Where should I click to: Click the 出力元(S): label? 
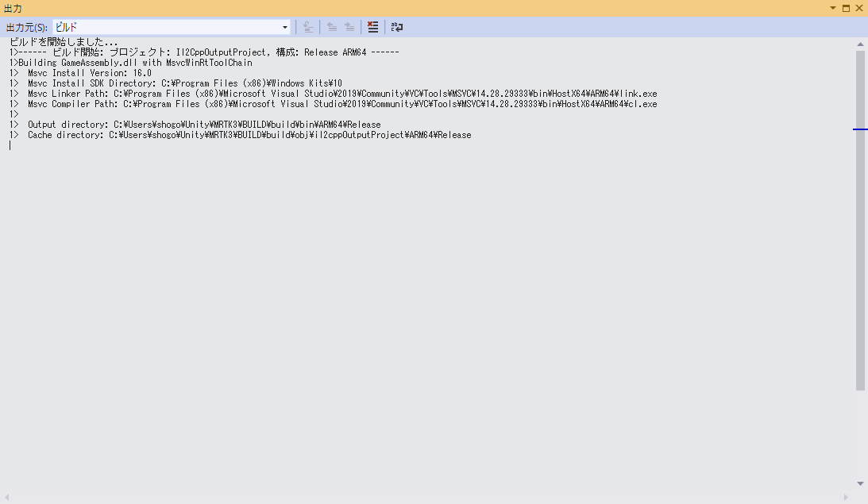pyautogui.click(x=27, y=27)
